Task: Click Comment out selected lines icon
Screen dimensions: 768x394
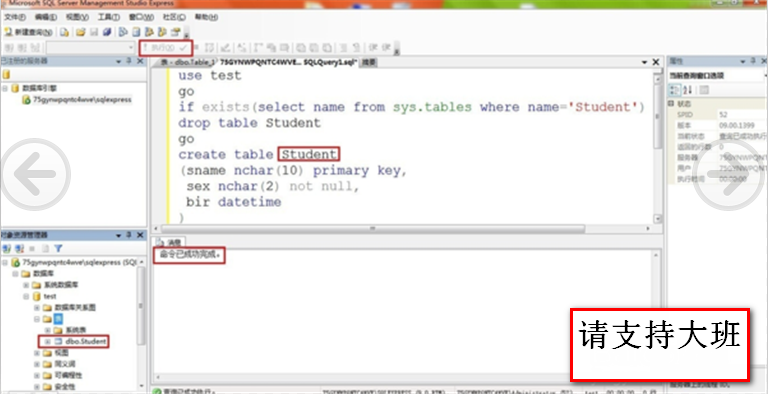Action: coord(343,48)
